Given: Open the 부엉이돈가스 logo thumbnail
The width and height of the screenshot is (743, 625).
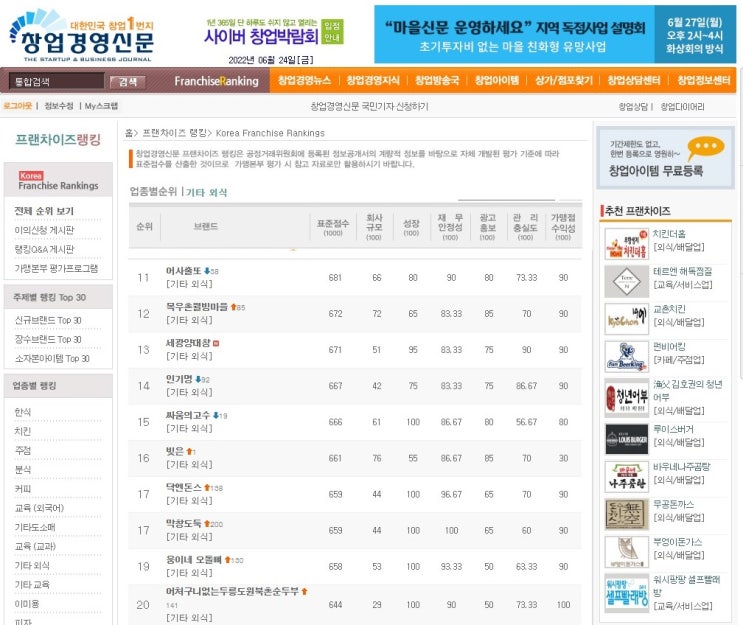Looking at the screenshot, I should pyautogui.click(x=626, y=552).
